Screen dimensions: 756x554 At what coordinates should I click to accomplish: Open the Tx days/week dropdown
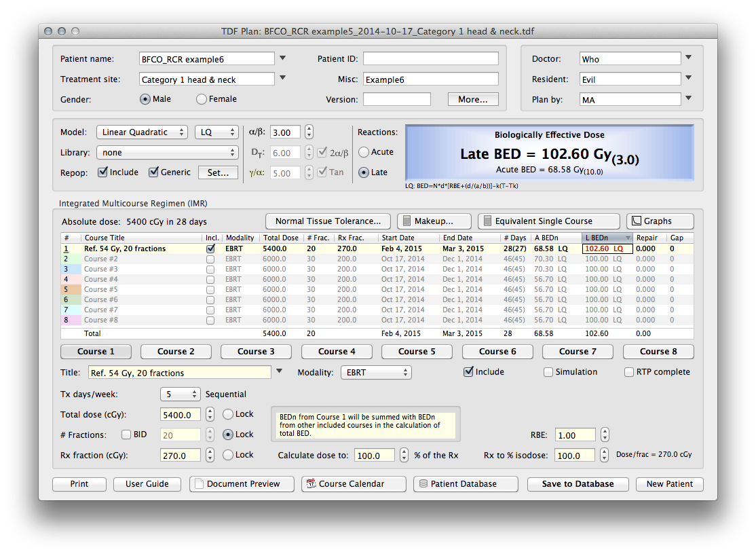coord(181,394)
